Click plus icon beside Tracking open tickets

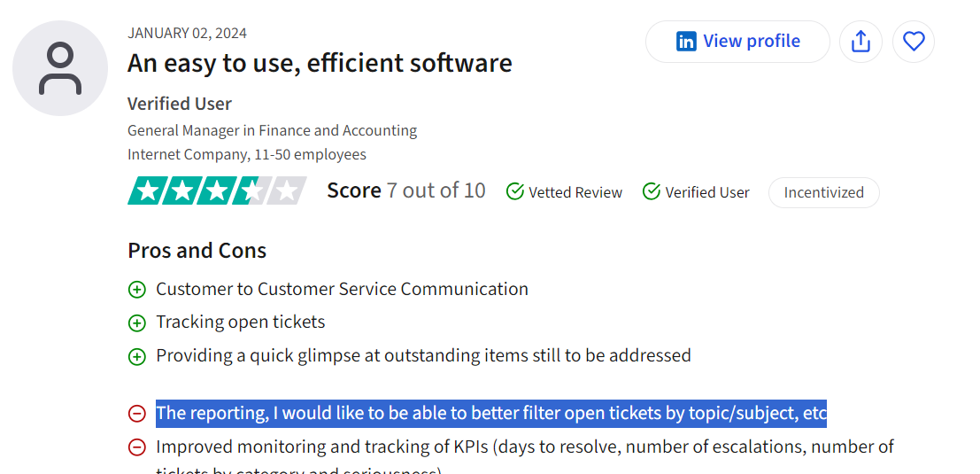137,323
